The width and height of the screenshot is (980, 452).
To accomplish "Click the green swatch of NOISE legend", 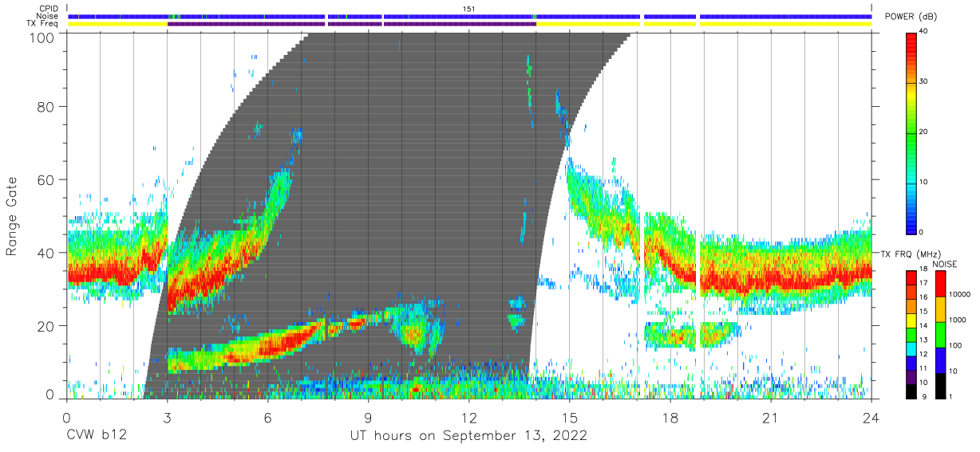I will click(941, 334).
